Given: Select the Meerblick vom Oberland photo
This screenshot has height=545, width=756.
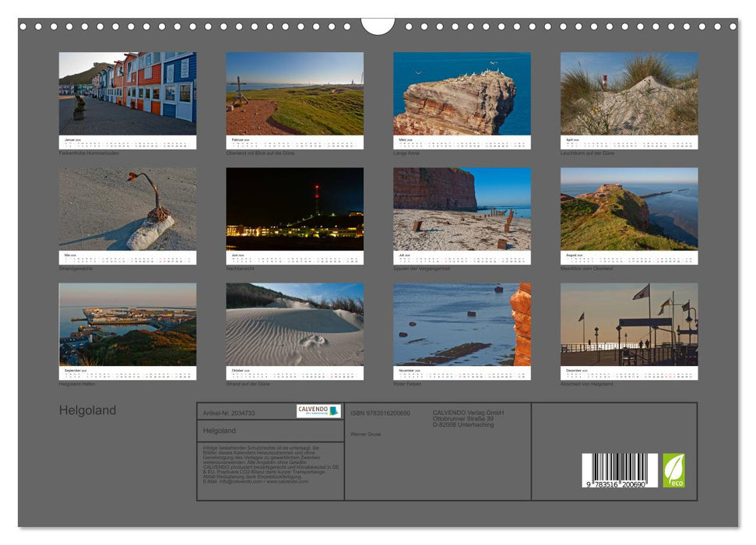Looking at the screenshot, I should tap(629, 209).
